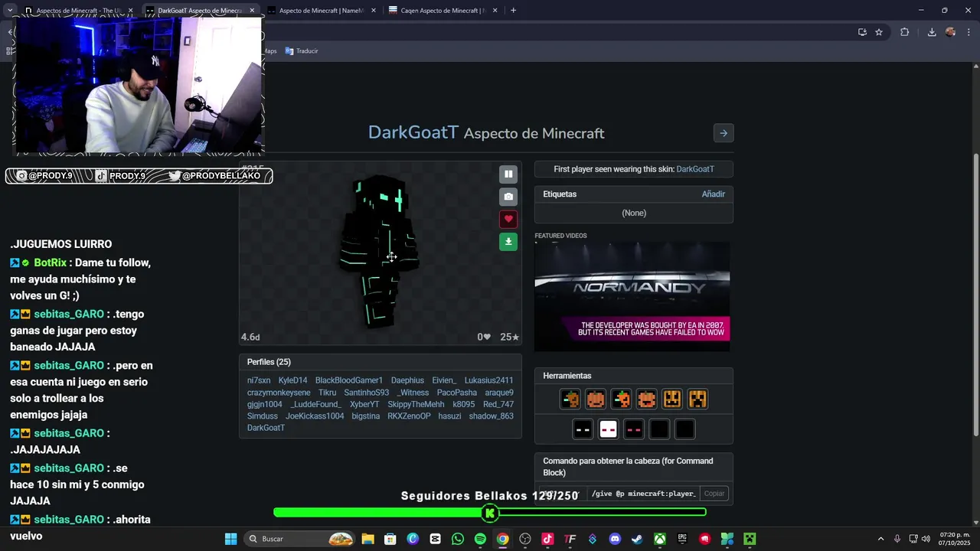Download the DarkGoatT skin
The width and height of the screenshot is (980, 551).
(x=508, y=242)
